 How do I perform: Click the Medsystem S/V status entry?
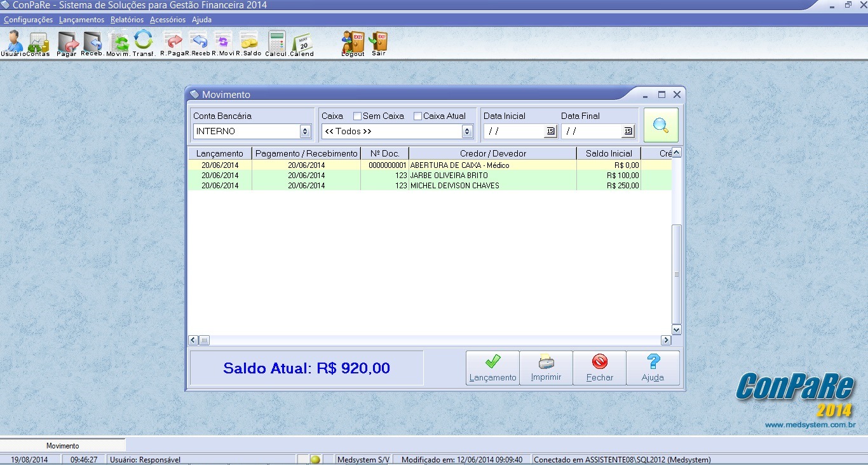click(x=363, y=459)
